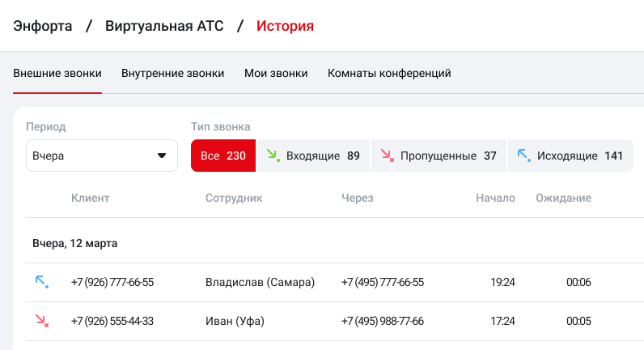Viewport: 644px width, 350px height.
Task: Click outgoing call arrow icon in first row
Action: (41, 282)
